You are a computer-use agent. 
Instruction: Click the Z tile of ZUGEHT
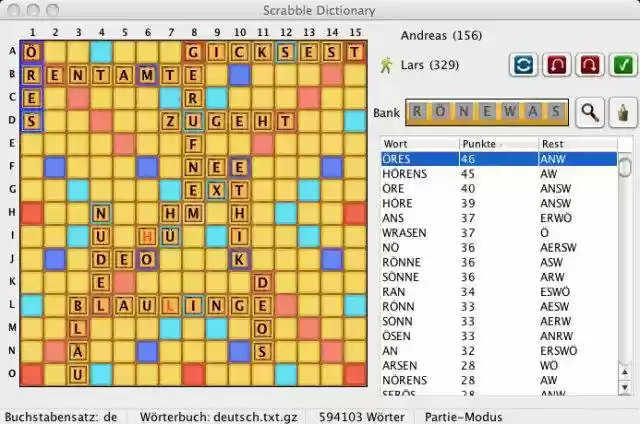pyautogui.click(x=171, y=121)
